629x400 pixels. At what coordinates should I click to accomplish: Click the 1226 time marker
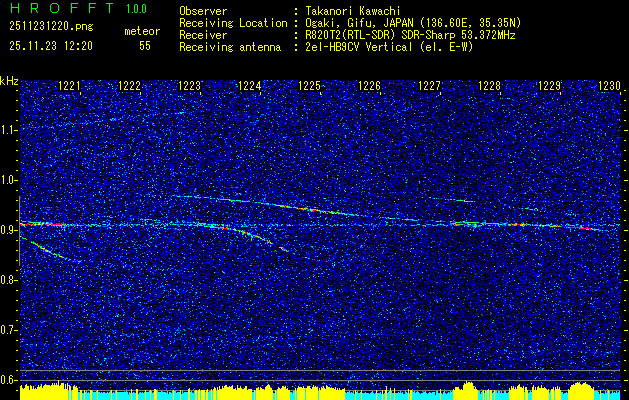click(x=369, y=86)
